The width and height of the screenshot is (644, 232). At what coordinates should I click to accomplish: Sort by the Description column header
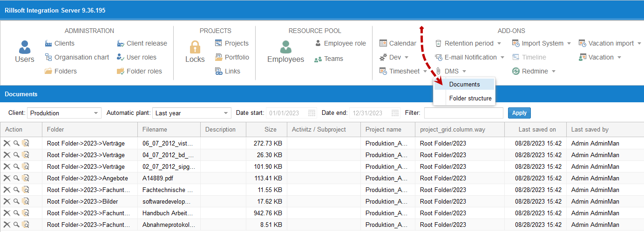click(224, 130)
